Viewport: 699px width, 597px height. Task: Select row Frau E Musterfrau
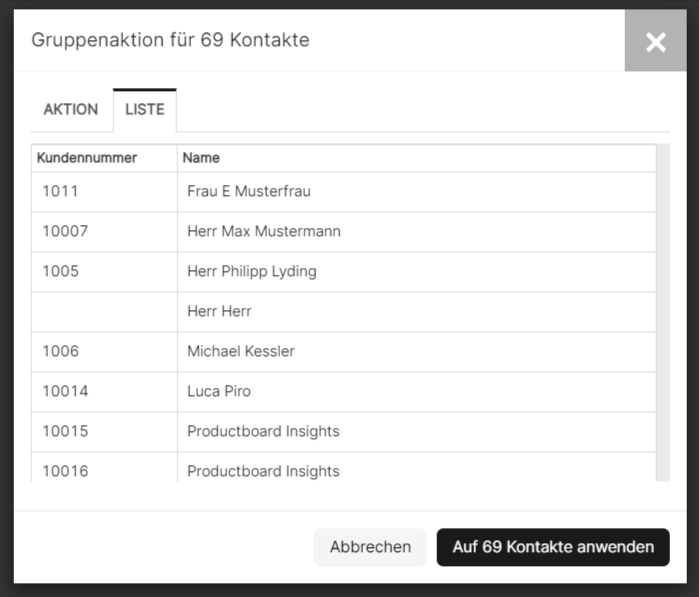click(344, 192)
